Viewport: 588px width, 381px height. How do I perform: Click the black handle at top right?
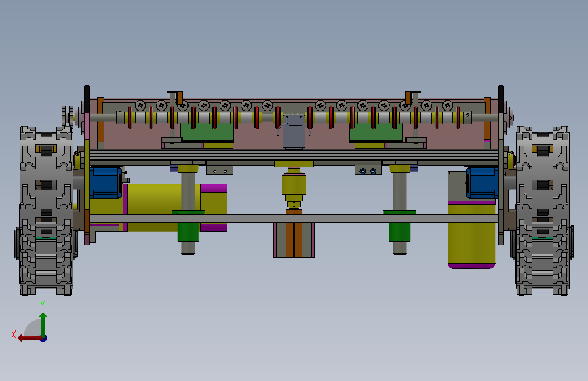(501, 99)
